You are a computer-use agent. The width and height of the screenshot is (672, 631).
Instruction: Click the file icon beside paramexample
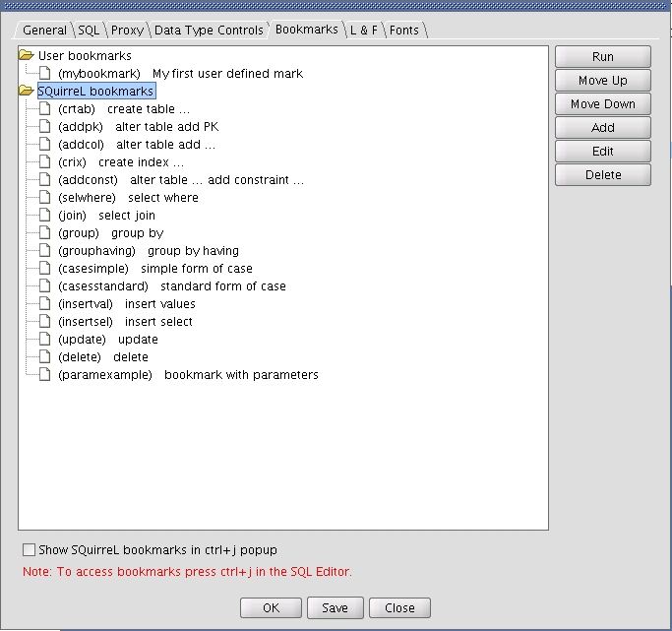pos(44,375)
